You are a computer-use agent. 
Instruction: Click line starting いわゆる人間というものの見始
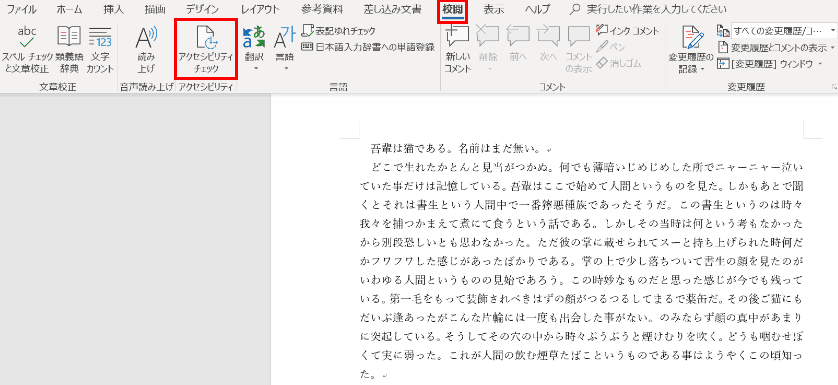coord(581,280)
